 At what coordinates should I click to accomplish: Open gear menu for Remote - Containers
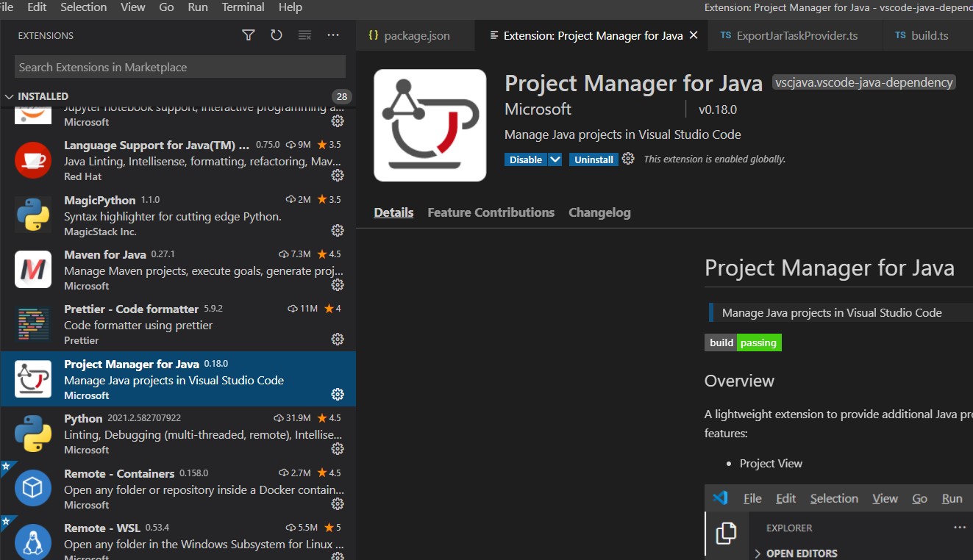click(338, 504)
